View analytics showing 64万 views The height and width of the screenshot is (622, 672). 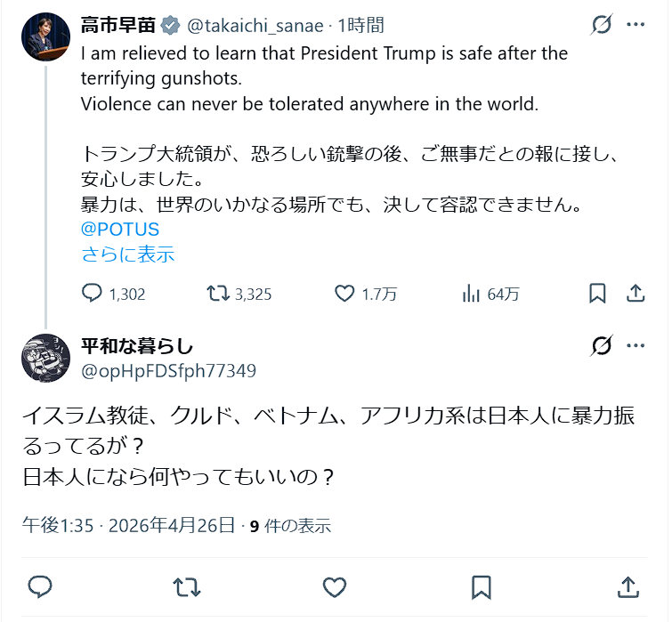[471, 294]
